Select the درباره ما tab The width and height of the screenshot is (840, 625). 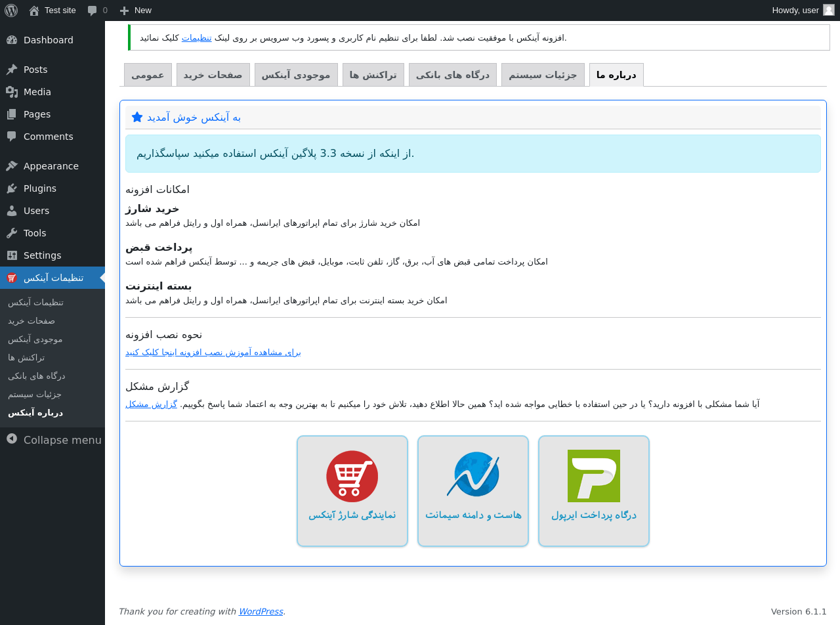click(616, 75)
